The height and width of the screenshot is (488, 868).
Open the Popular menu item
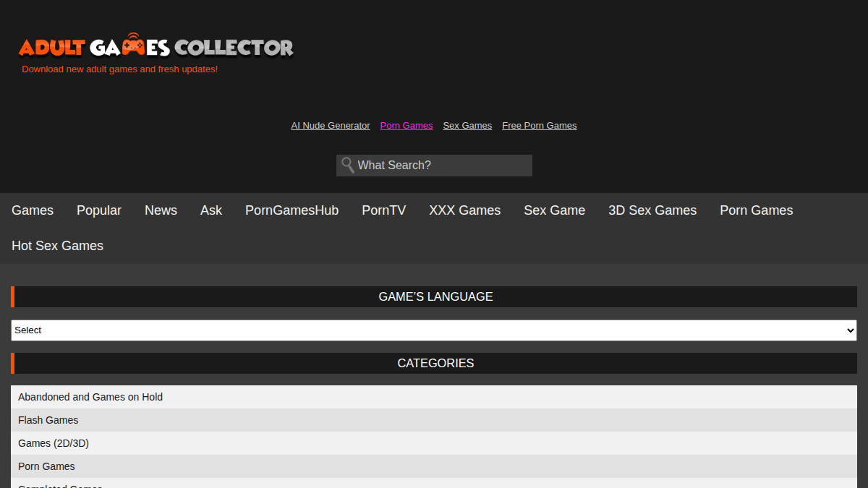[99, 210]
